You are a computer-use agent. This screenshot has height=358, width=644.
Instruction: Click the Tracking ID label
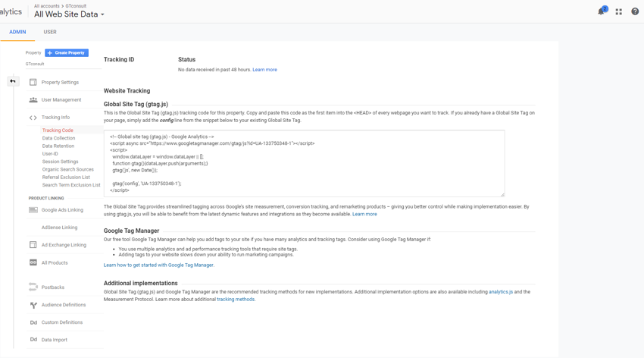point(119,60)
